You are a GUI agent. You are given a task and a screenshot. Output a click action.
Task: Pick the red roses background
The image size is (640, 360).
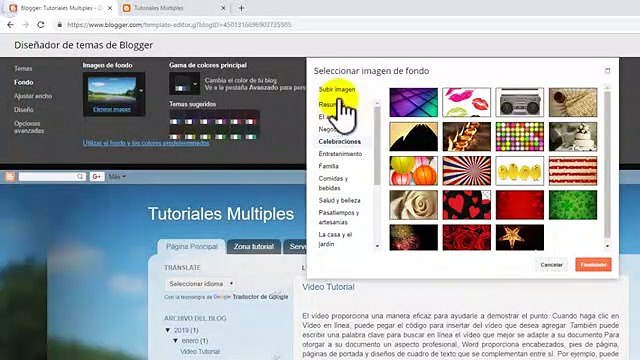(467, 237)
